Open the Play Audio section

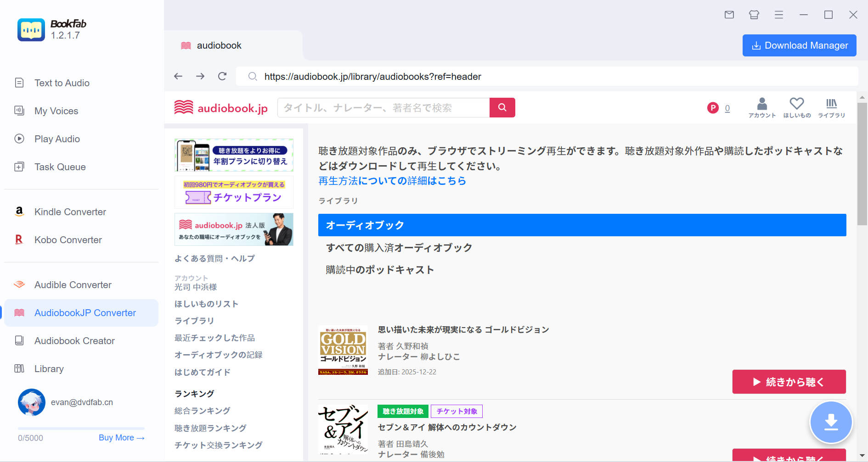[x=56, y=139]
